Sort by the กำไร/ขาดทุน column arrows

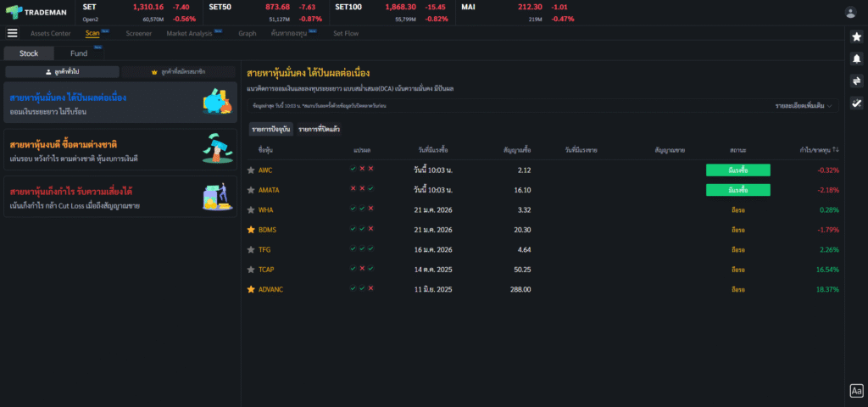836,150
